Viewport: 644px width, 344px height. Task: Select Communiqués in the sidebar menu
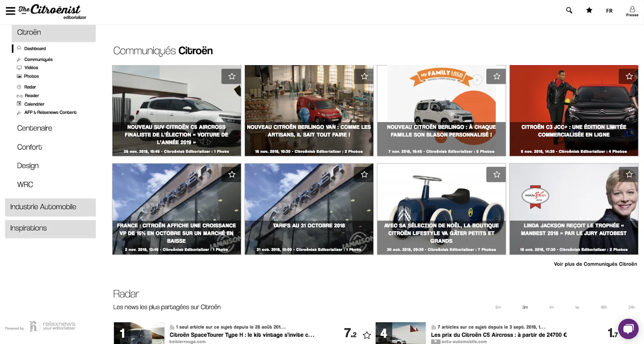[38, 60]
